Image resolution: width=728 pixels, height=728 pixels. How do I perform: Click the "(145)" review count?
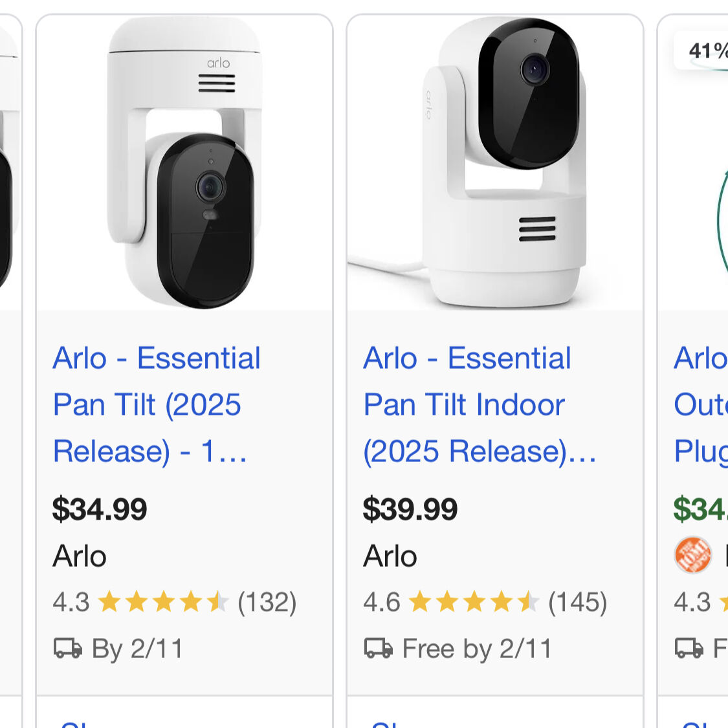click(577, 602)
